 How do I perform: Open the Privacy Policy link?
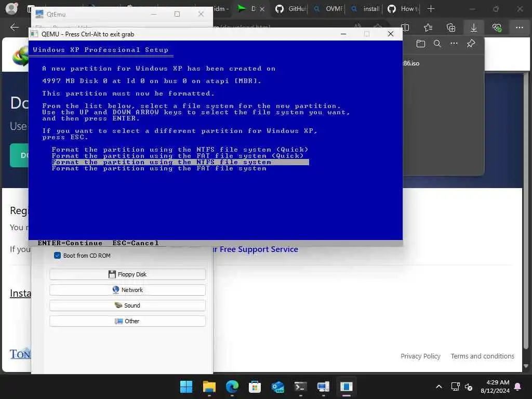point(420,356)
